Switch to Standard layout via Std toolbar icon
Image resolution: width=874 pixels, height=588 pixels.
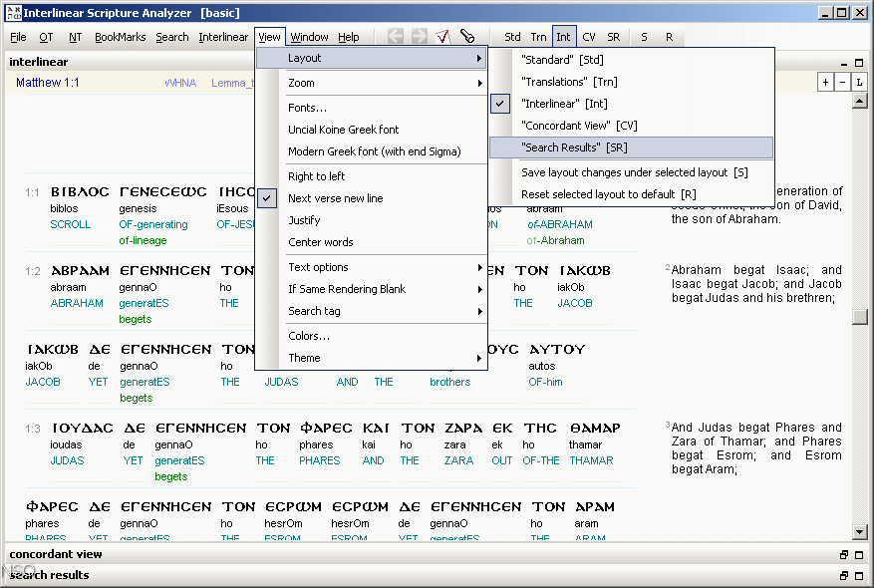click(512, 36)
